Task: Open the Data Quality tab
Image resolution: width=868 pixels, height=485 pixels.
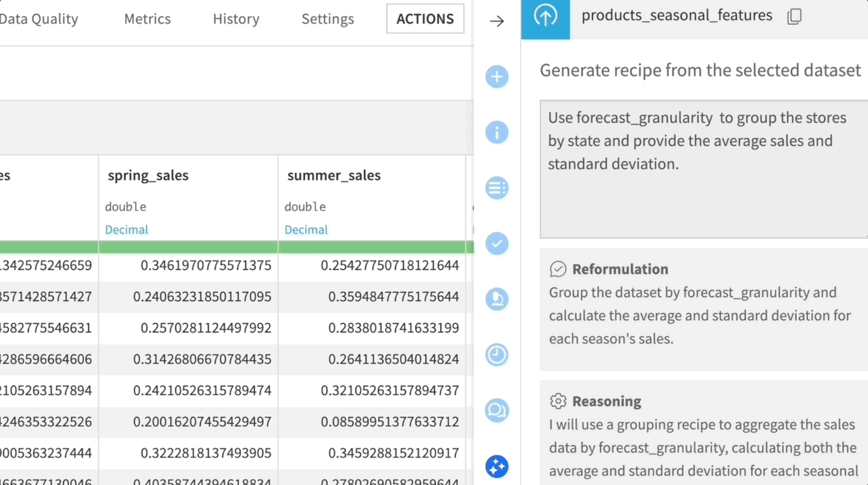Action: (x=39, y=19)
